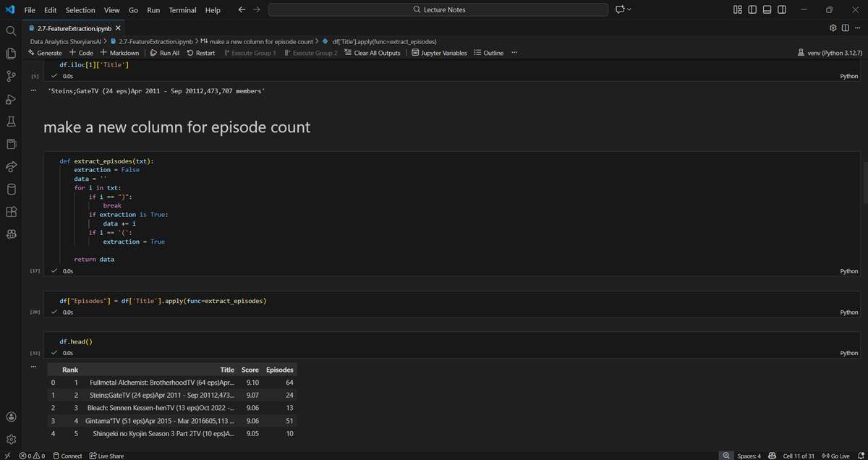The width and height of the screenshot is (868, 460).
Task: Restart the notebook kernel
Action: (200, 53)
